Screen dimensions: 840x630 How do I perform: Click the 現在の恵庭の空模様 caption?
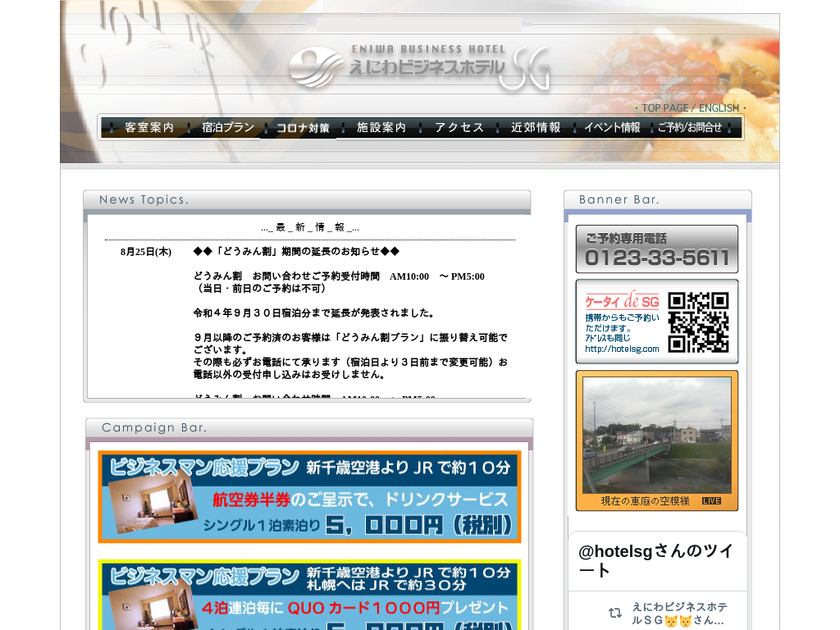click(x=645, y=501)
